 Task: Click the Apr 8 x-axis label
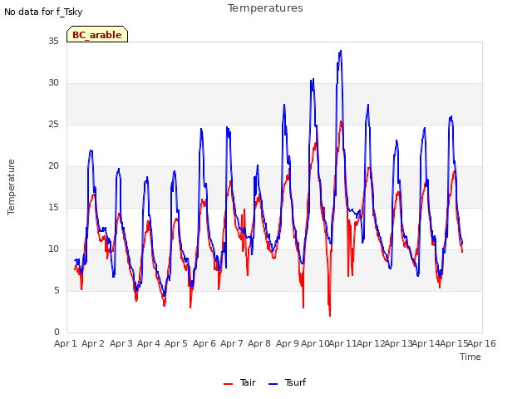click(x=259, y=343)
